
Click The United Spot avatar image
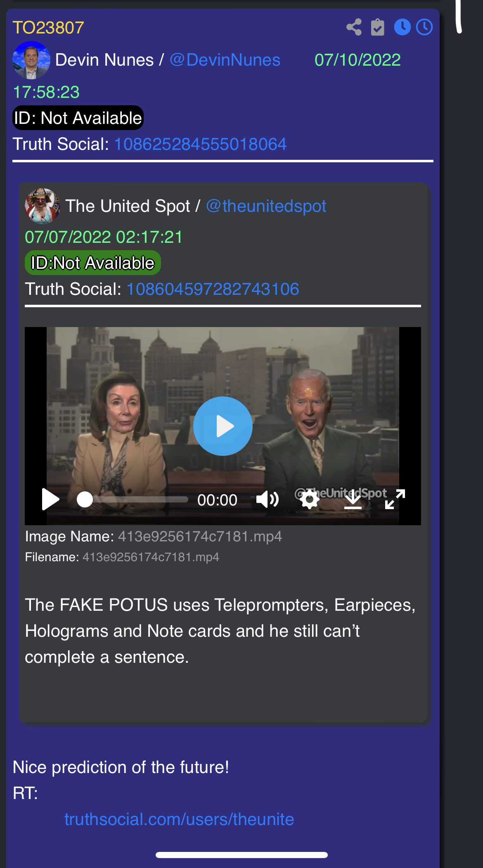(43, 205)
